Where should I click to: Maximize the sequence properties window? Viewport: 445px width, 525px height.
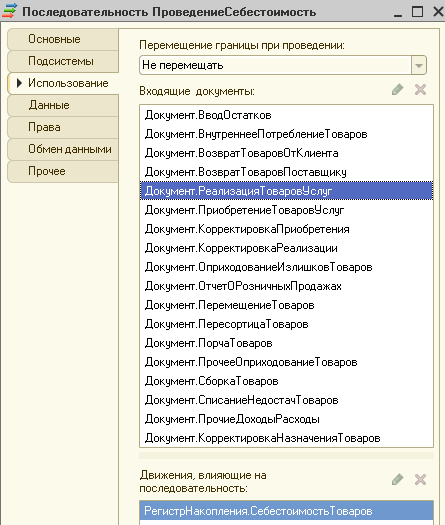pyautogui.click(x=417, y=11)
